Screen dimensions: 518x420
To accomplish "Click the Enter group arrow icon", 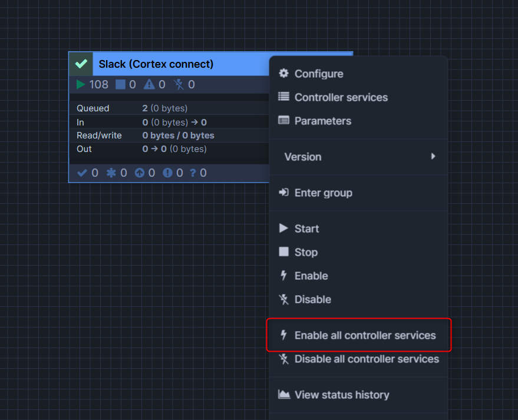I will (x=283, y=192).
